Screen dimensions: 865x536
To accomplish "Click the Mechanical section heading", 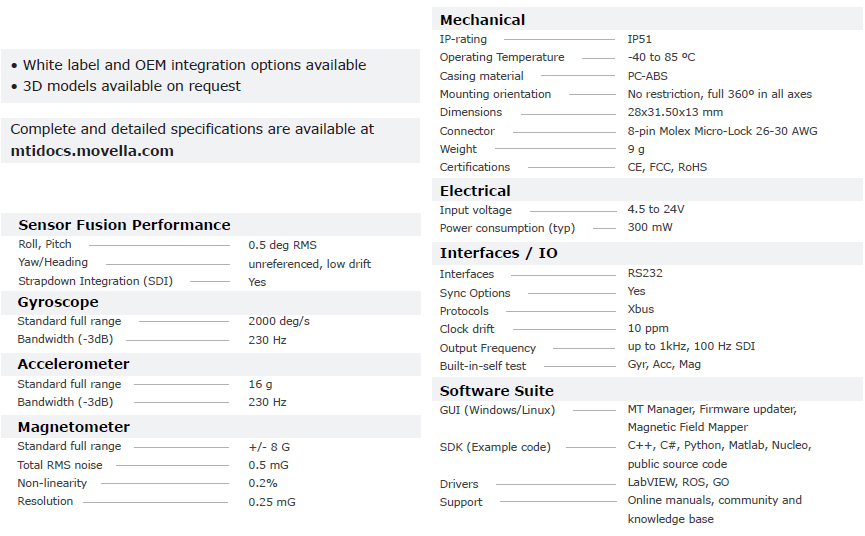I will 482,20.
